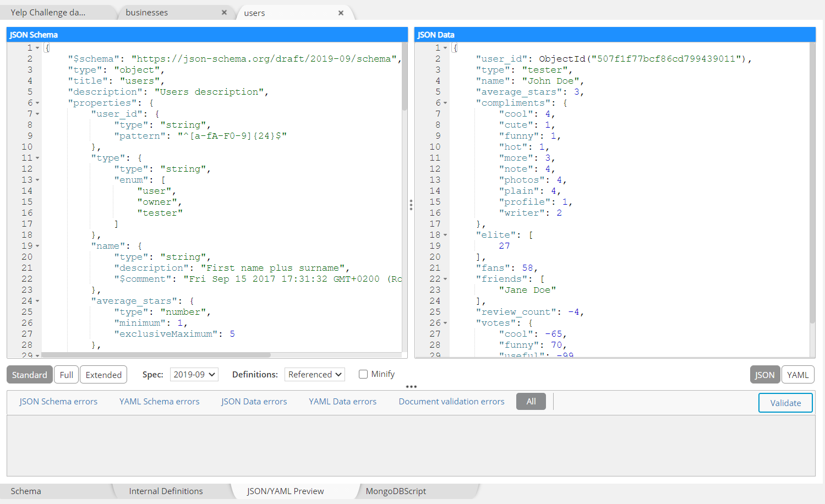The height and width of the screenshot is (504, 825).
Task: Open the Spec version dropdown
Action: click(x=194, y=375)
